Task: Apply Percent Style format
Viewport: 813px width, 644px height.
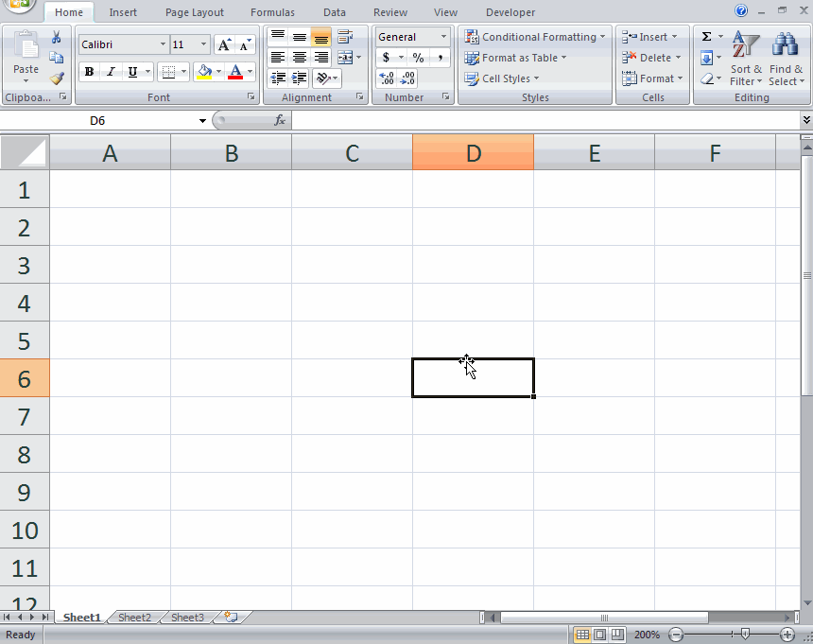Action: [419, 58]
